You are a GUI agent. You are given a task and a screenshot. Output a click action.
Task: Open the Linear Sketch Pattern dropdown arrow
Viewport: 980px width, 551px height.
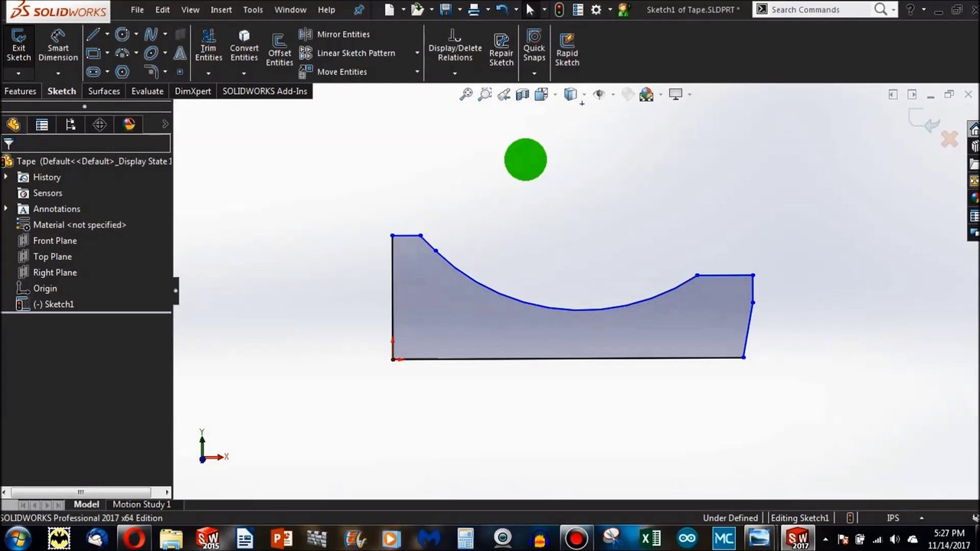click(x=417, y=53)
